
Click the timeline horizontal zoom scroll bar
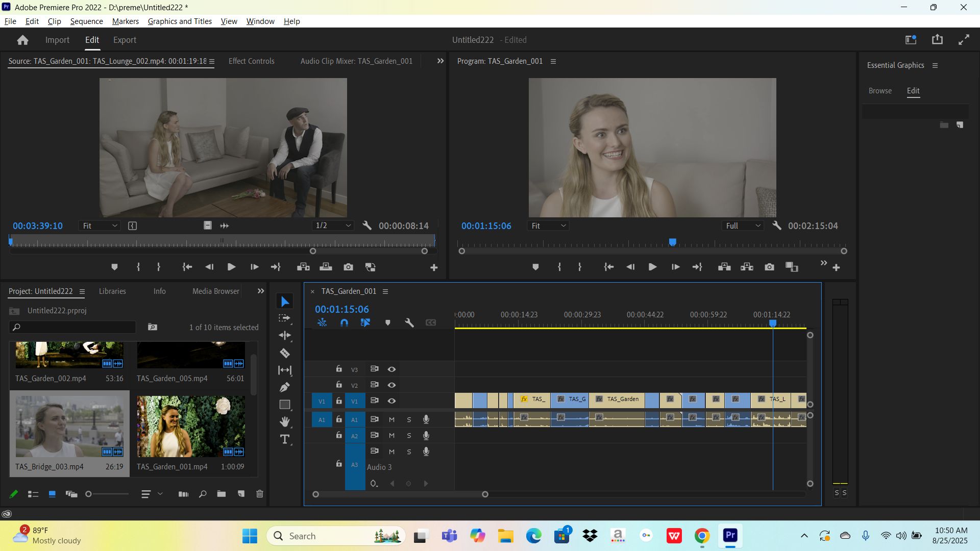[400, 494]
